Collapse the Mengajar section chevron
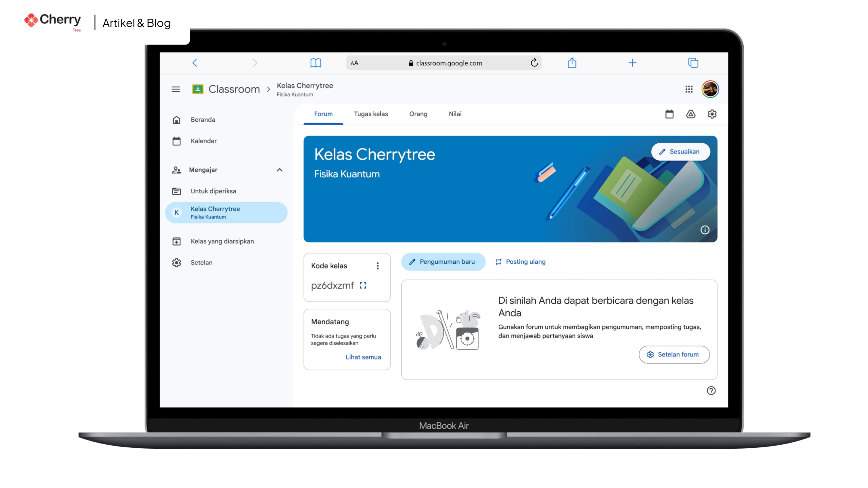The height and width of the screenshot is (488, 868). pos(279,170)
